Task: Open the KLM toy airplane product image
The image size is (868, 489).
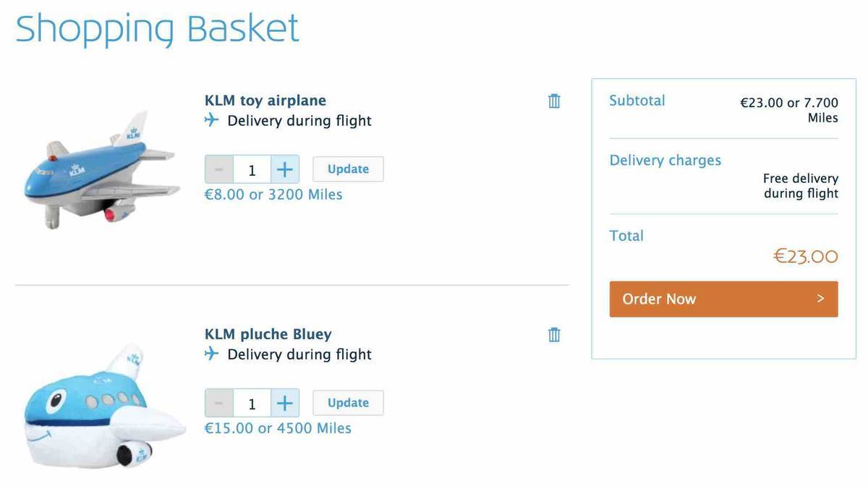Action: point(101,171)
